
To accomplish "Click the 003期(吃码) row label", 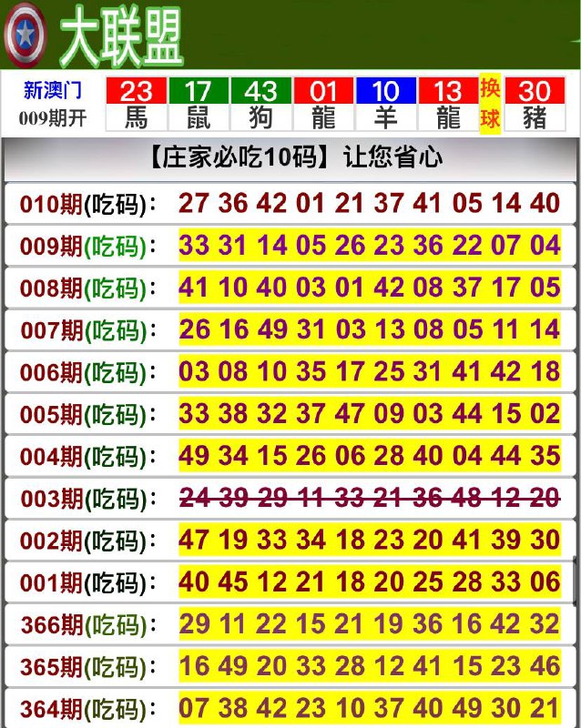I will coord(88,499).
